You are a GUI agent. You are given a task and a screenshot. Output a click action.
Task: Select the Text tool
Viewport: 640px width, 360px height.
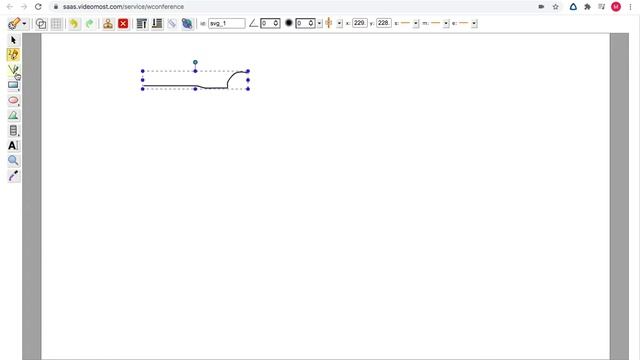(13, 146)
